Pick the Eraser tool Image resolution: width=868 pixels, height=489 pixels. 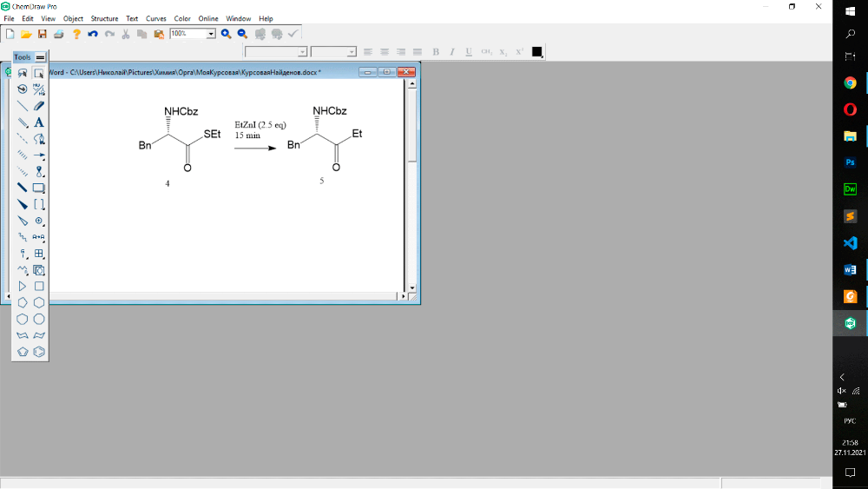(x=39, y=106)
